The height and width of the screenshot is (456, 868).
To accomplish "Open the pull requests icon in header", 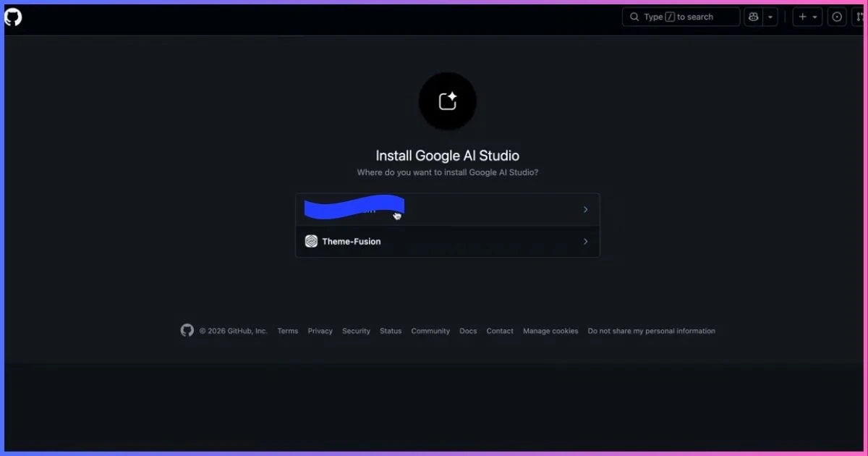I will [x=859, y=17].
